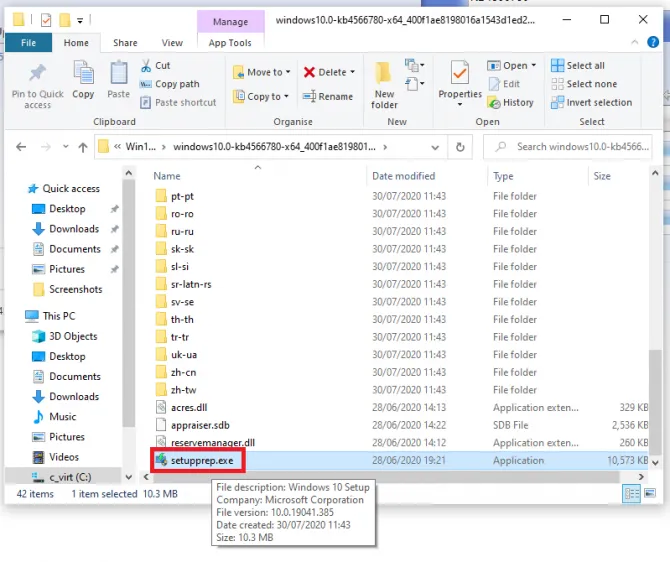
Task: Switch to the View ribbon tab
Action: [x=172, y=43]
